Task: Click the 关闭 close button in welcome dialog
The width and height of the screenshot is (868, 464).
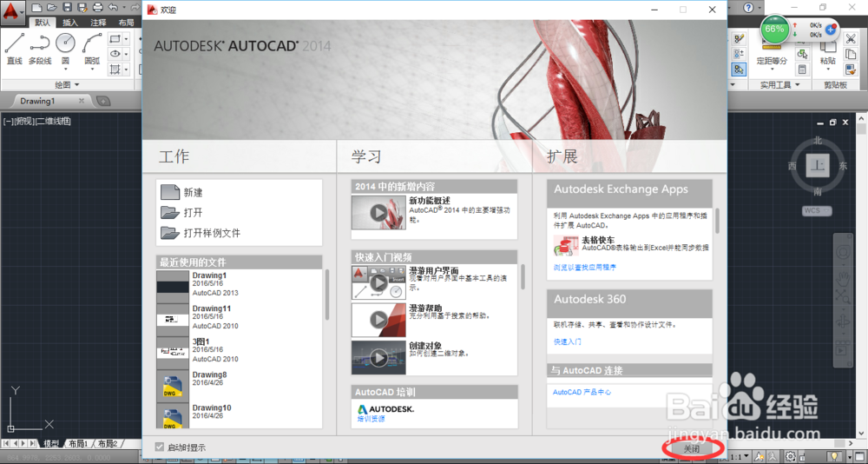Action: [692, 448]
